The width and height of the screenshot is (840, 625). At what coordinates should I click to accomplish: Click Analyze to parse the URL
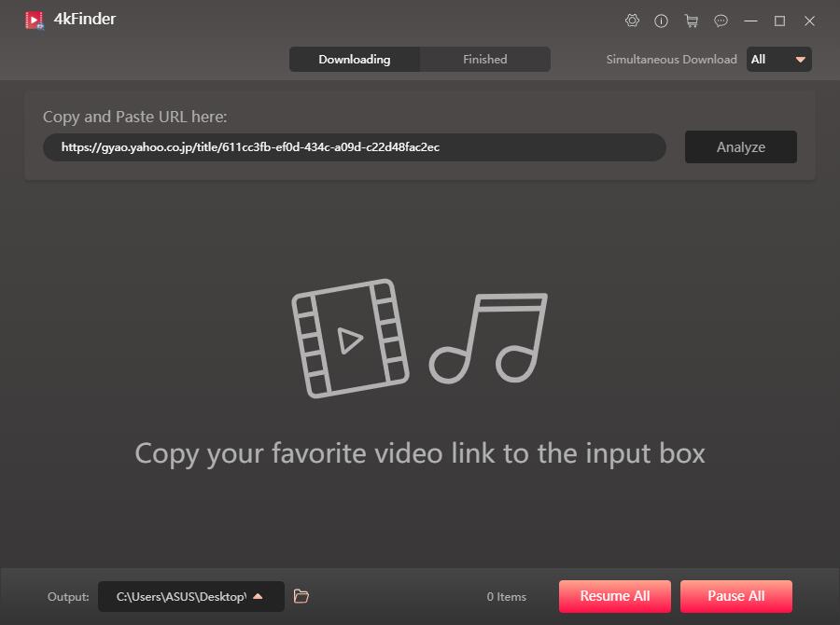740,146
